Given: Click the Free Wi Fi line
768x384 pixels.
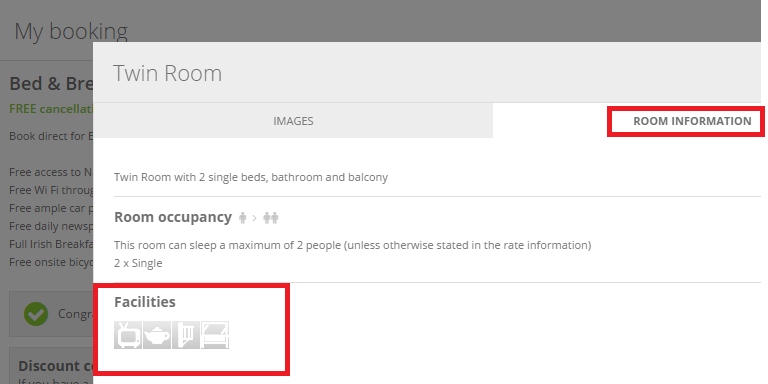Looking at the screenshot, I should (51, 190).
